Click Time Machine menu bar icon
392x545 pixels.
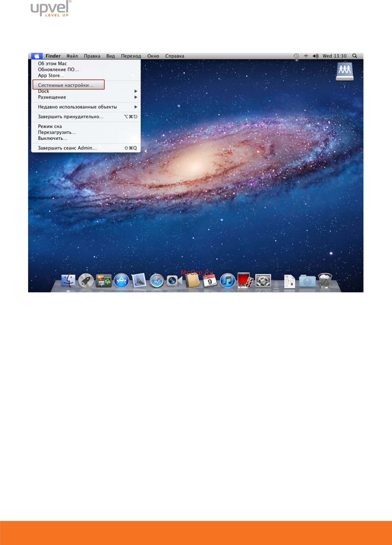coord(296,56)
